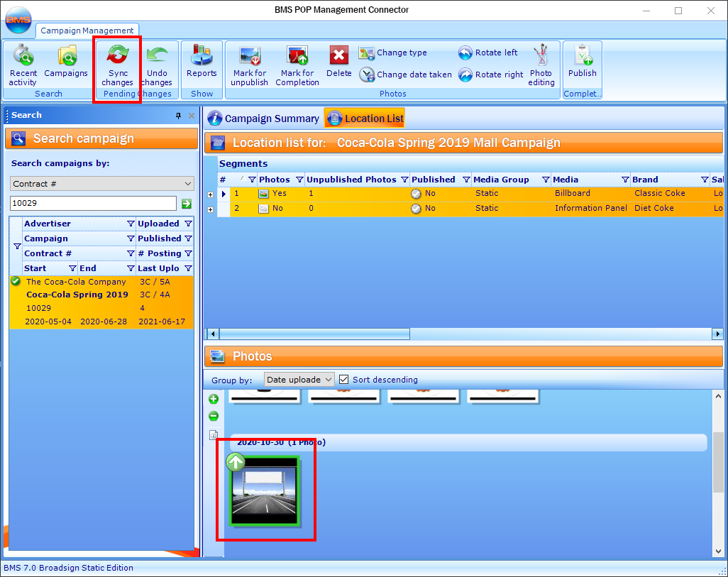728x577 pixels.
Task: Click photos panel scroll up arrow
Action: click(718, 396)
